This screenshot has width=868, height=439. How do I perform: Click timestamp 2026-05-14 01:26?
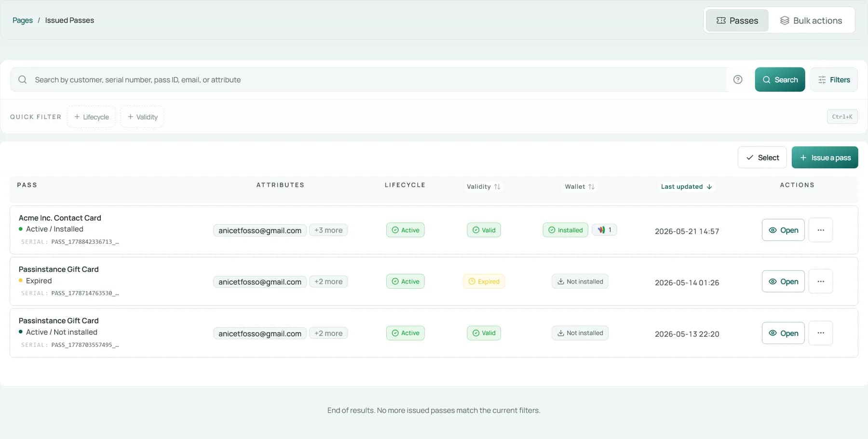pos(687,282)
